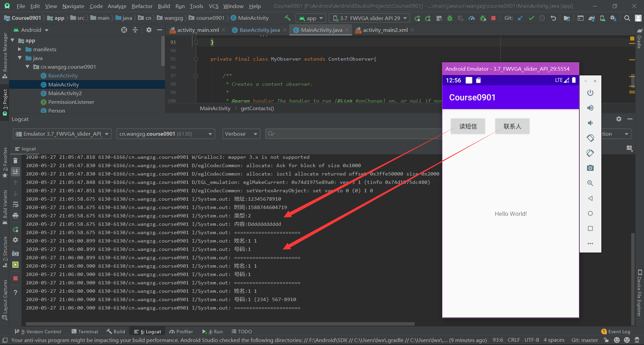644x345 pixels.
Task: Click the Git revert icon
Action: coord(553,18)
